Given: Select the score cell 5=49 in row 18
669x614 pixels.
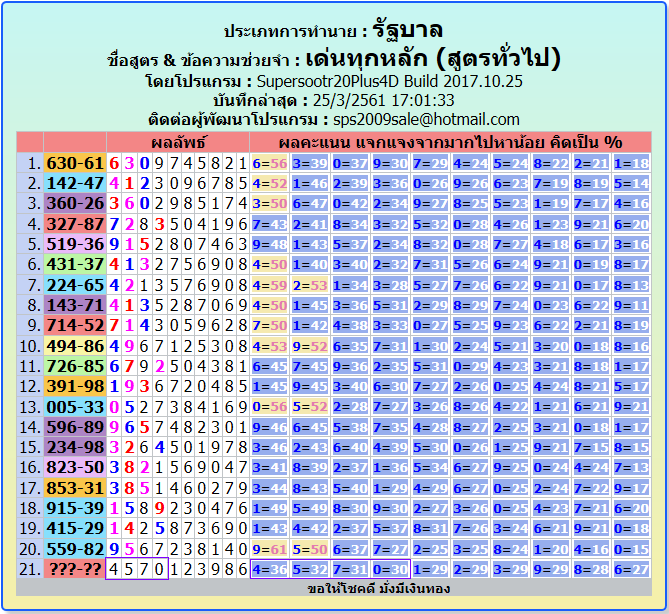Looking at the screenshot, I should tap(310, 508).
